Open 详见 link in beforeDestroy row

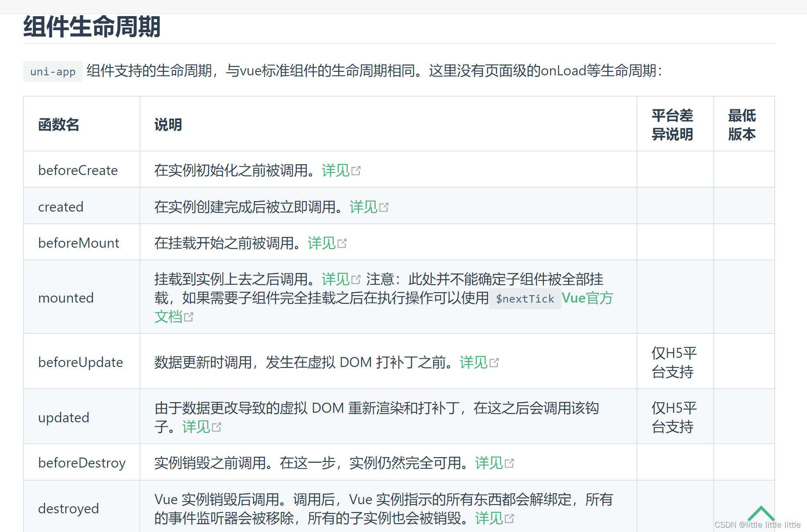(x=489, y=463)
